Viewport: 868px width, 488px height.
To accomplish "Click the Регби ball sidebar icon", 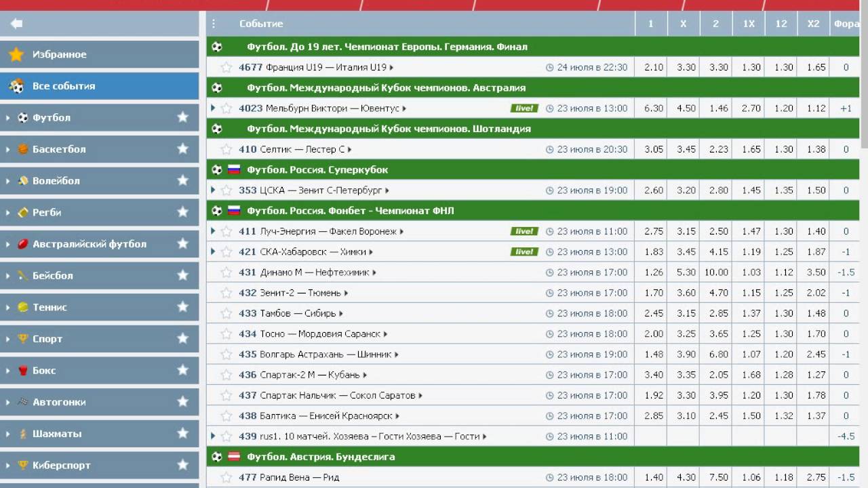I will [23, 212].
